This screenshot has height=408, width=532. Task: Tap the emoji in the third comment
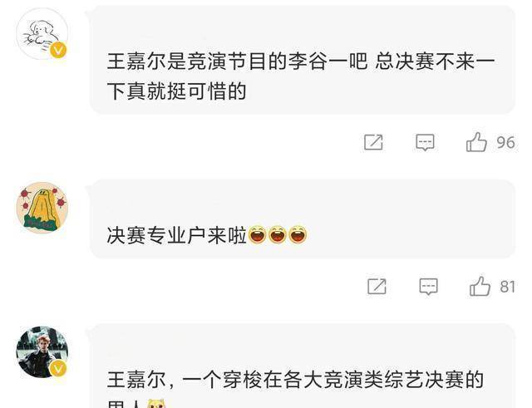click(x=156, y=404)
